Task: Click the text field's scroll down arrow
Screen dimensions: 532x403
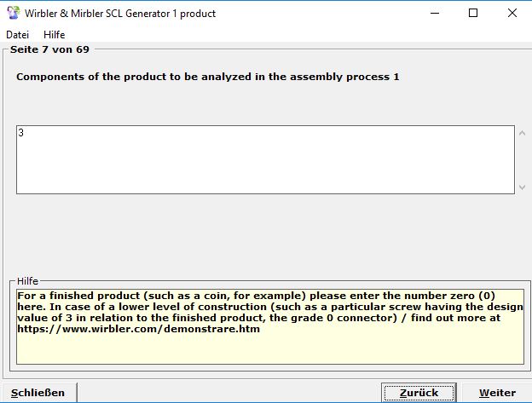Action: (x=523, y=187)
